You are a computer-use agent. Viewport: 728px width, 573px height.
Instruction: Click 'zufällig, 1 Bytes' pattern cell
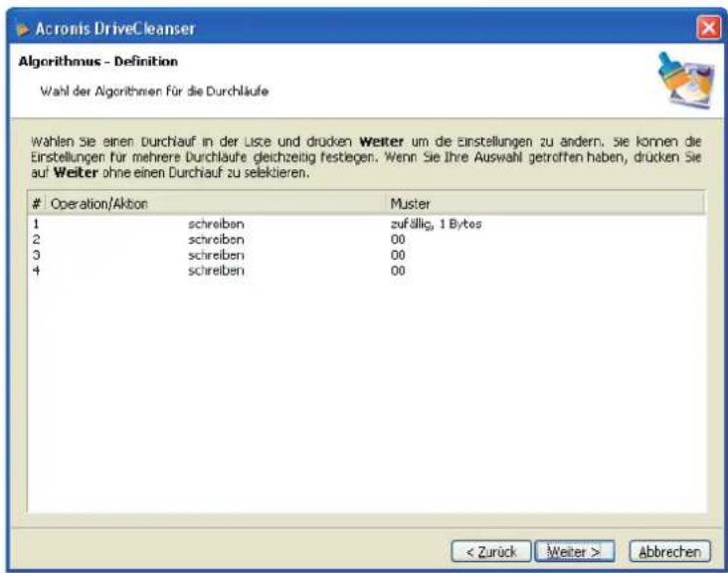coord(436,224)
